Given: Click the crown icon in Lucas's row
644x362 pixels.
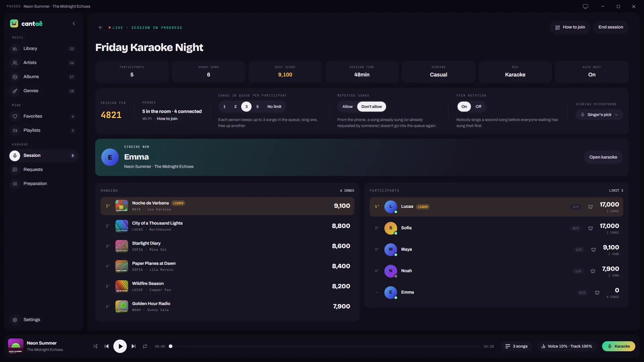Looking at the screenshot, I should [590, 207].
